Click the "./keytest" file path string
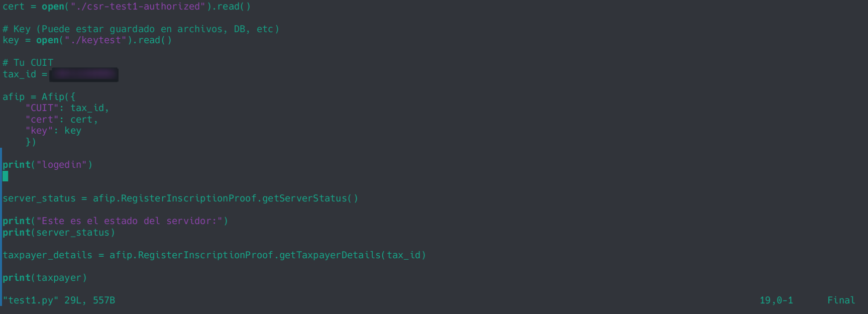The height and width of the screenshot is (314, 868). tap(95, 40)
